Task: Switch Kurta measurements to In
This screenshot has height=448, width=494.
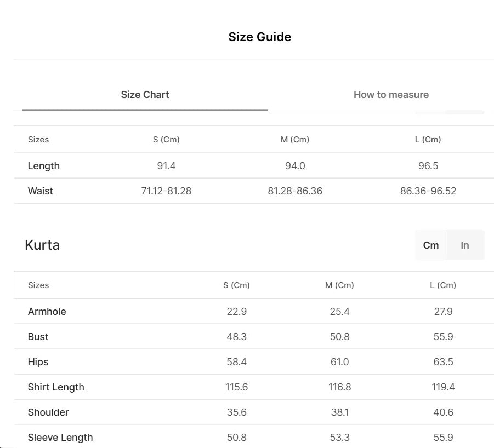Action: coord(465,245)
